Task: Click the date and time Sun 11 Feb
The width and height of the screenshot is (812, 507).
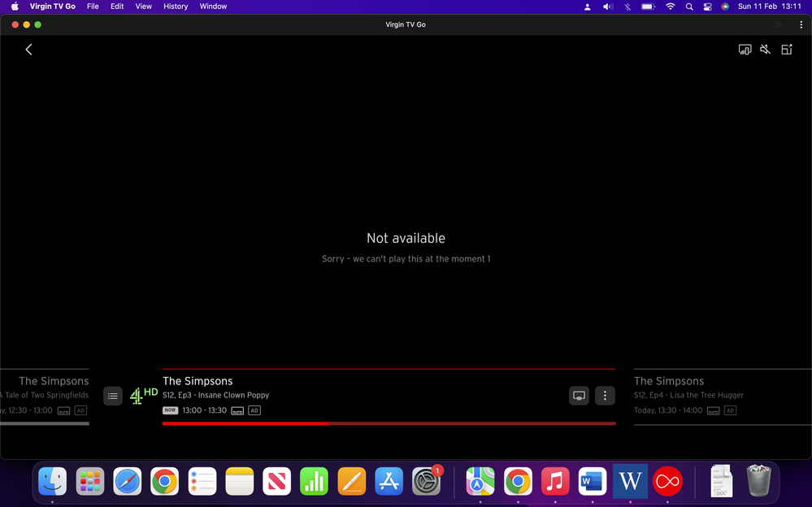Action: tap(770, 6)
